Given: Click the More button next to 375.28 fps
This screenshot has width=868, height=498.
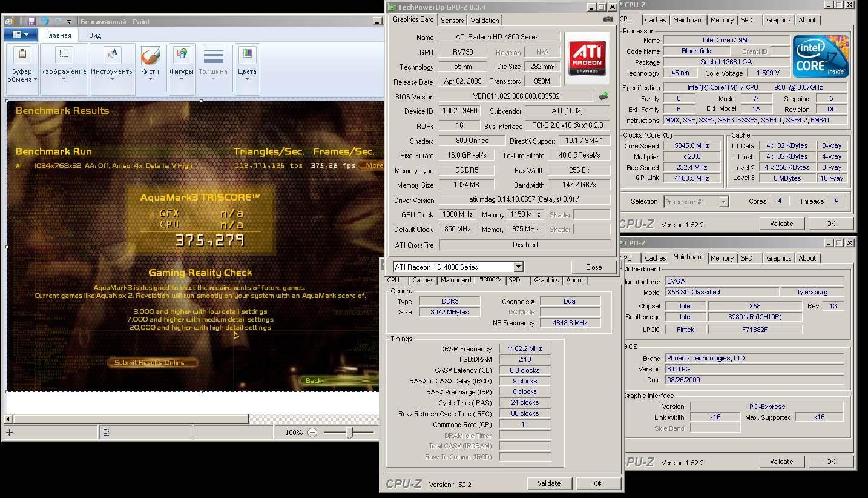Looking at the screenshot, I should (372, 165).
